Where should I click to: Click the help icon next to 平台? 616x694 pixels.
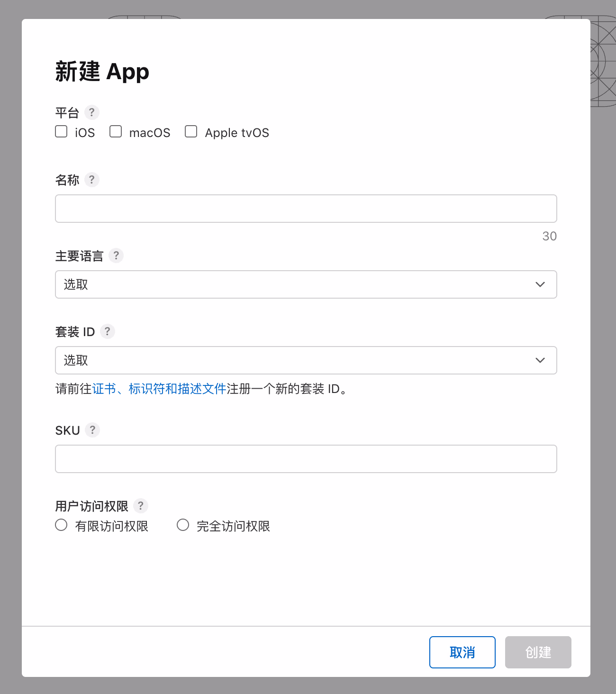coord(92,112)
